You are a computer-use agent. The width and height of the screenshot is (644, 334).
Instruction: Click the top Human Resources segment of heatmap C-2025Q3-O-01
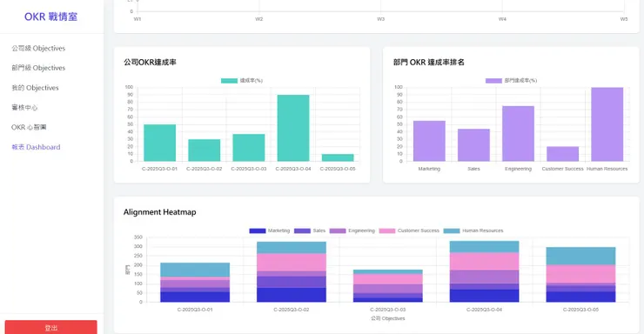point(195,270)
